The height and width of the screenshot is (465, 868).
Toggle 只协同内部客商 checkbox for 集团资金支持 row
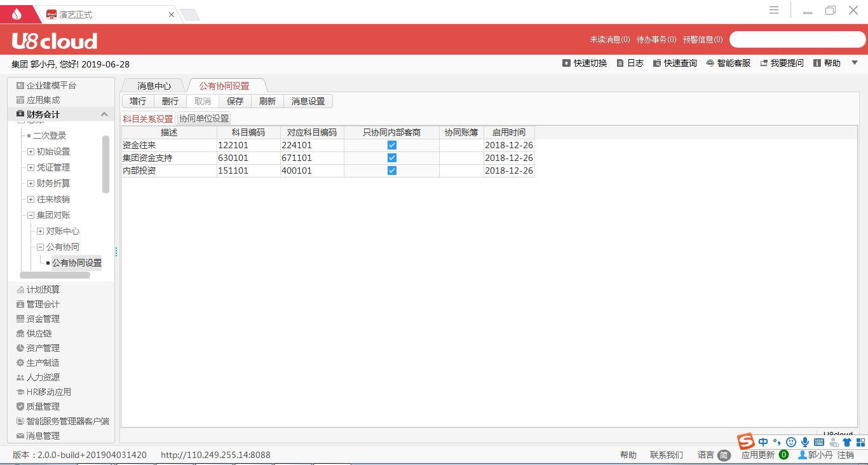392,158
